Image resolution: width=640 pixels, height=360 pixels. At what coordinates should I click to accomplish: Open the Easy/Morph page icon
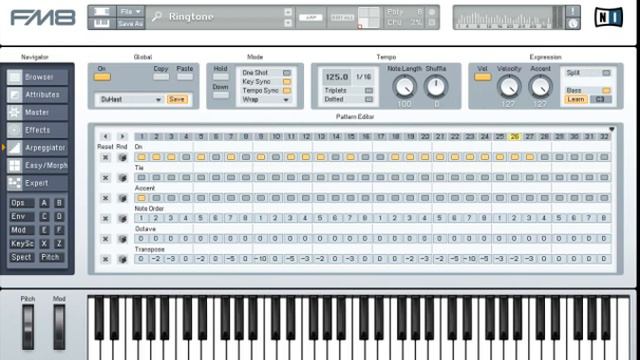point(15,165)
